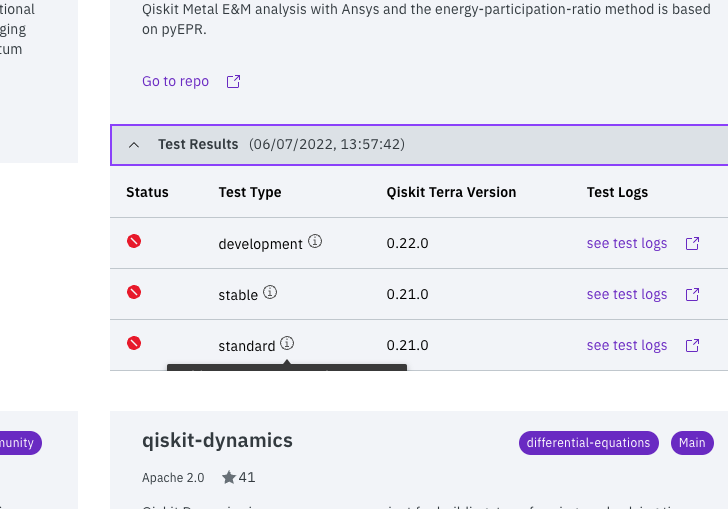Viewport: 728px width, 509px height.
Task: Select version 0.21.0 in stable row
Action: (408, 294)
